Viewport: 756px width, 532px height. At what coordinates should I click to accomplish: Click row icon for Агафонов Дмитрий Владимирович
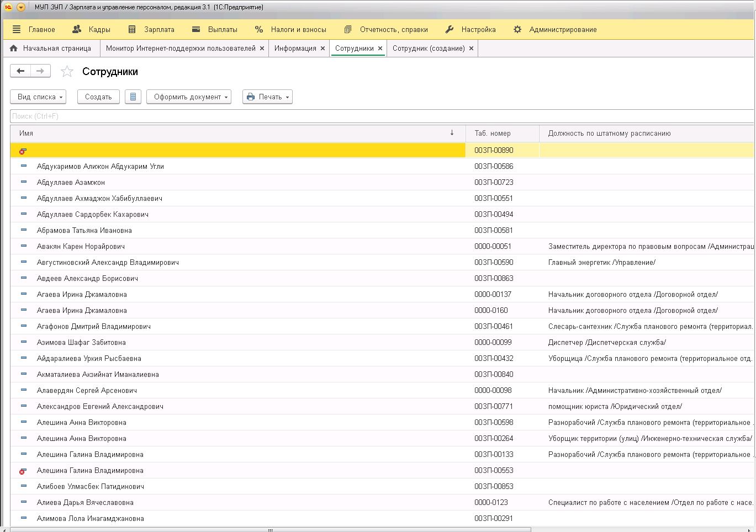(x=24, y=326)
